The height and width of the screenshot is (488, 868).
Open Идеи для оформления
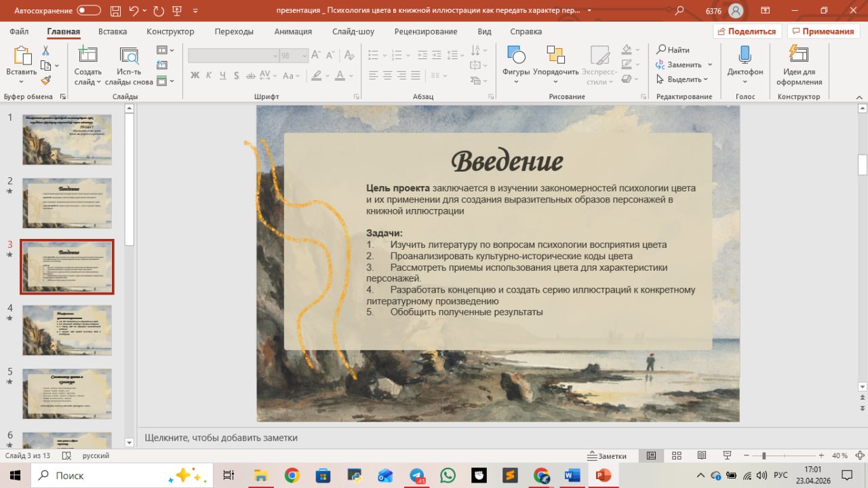800,65
